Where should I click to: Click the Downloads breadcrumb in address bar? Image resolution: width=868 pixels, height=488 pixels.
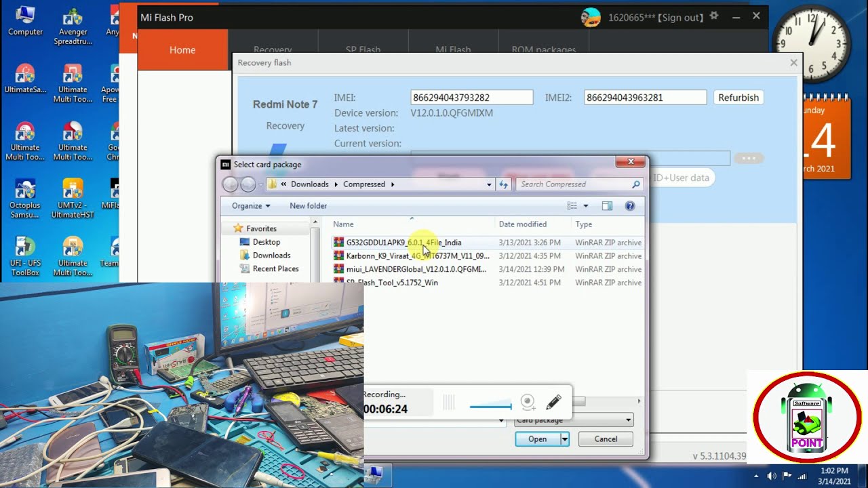[309, 184]
